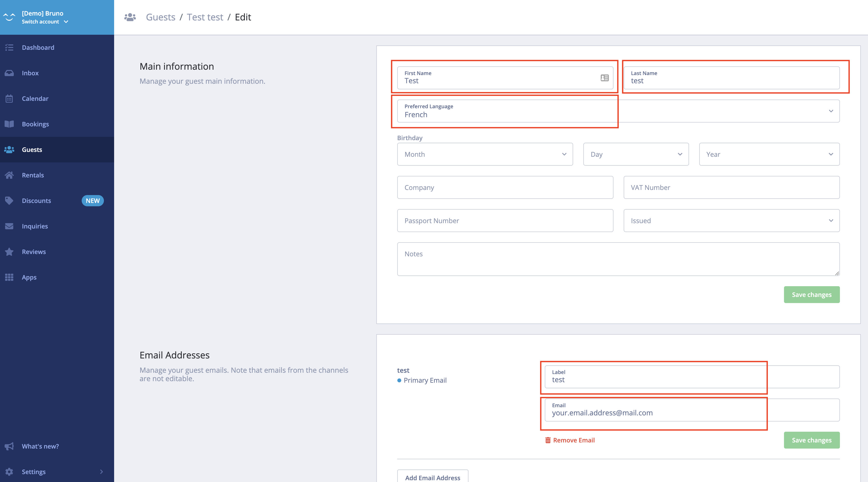Click the Calendar icon in sidebar
868x482 pixels.
tap(9, 99)
